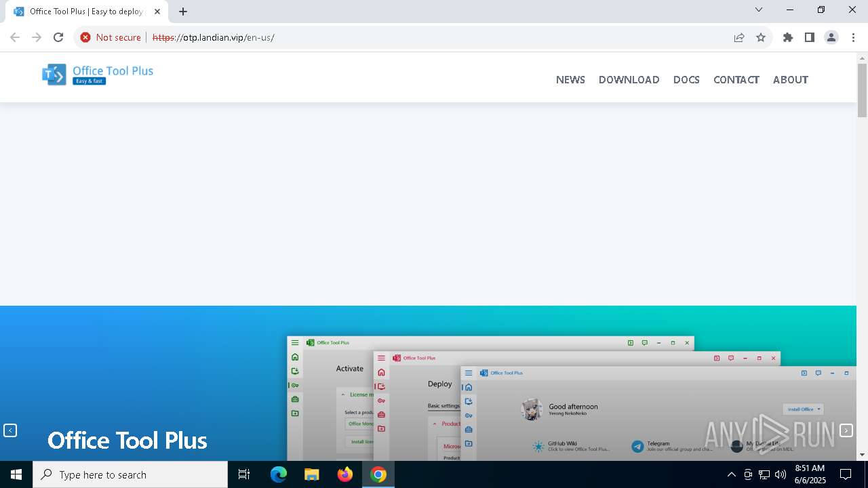This screenshot has width=868, height=488.
Task: Open File Explorer from taskbar
Action: point(312,474)
